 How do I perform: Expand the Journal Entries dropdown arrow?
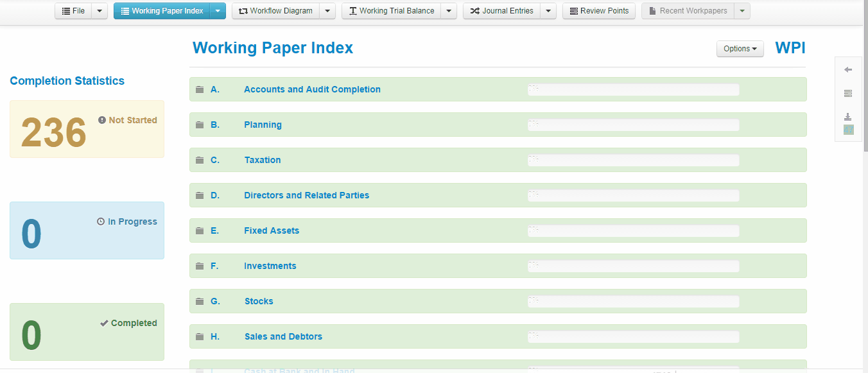point(548,11)
